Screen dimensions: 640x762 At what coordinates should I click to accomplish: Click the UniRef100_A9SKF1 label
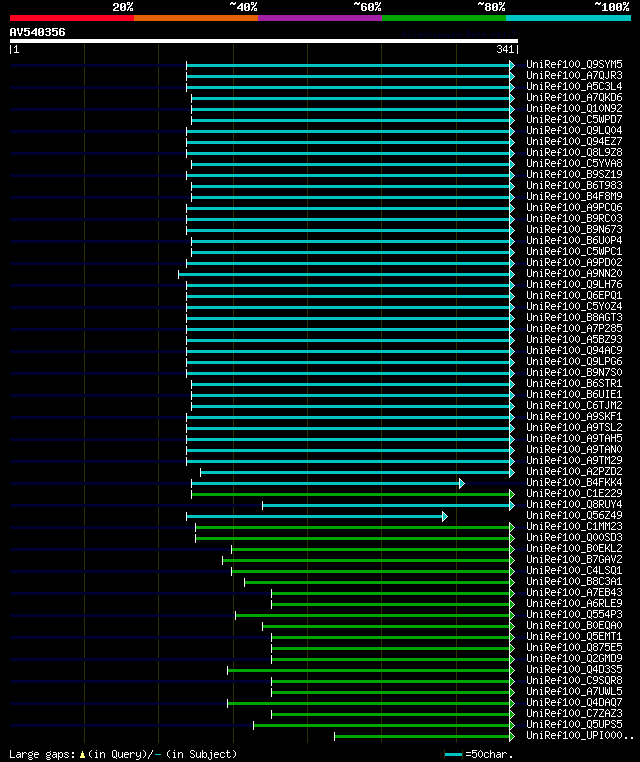click(x=574, y=416)
